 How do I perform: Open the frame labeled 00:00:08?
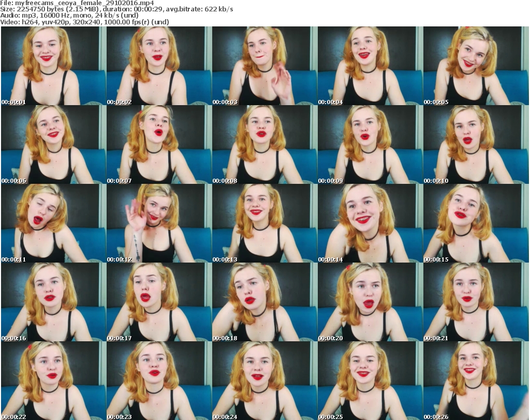click(x=264, y=144)
